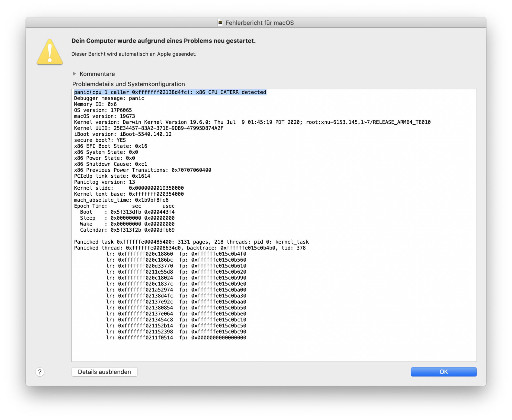512x420 pixels.
Task: Click the Paniclog version 13 line
Action: pyautogui.click(x=104, y=182)
